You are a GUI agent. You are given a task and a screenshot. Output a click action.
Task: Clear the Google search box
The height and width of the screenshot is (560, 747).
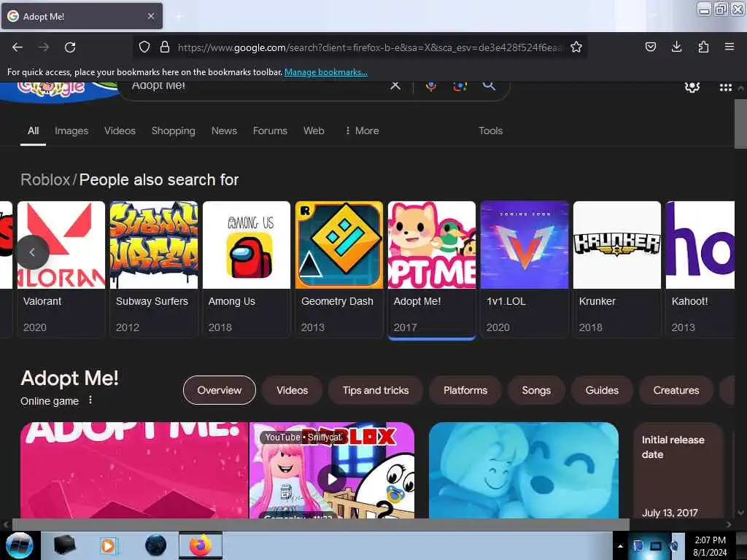click(395, 86)
